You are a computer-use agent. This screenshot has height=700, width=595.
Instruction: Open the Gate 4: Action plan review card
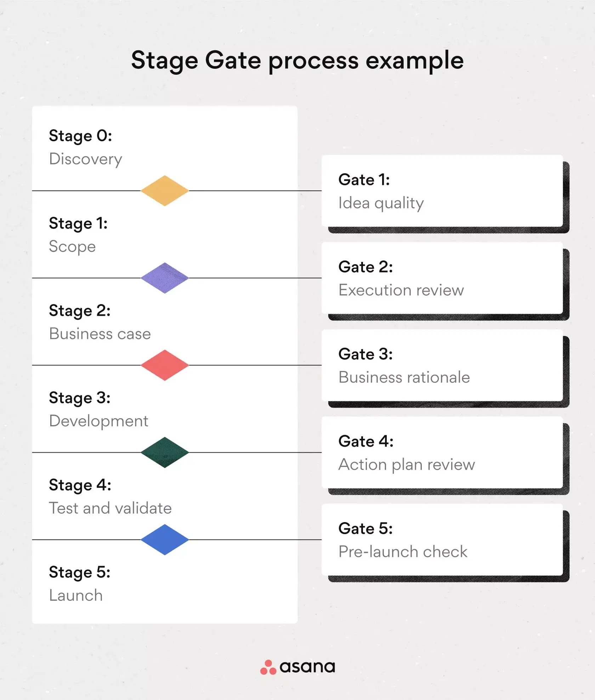[x=442, y=452]
